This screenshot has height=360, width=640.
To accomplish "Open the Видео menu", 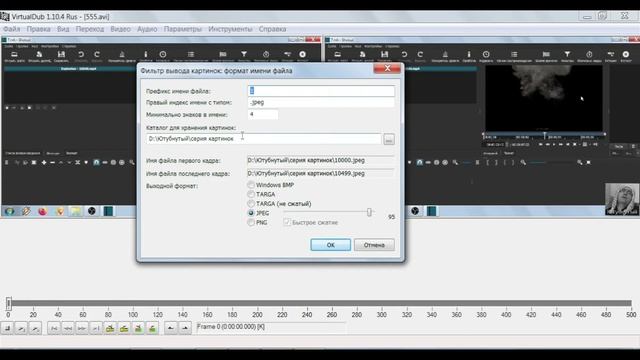I will pos(120,29).
